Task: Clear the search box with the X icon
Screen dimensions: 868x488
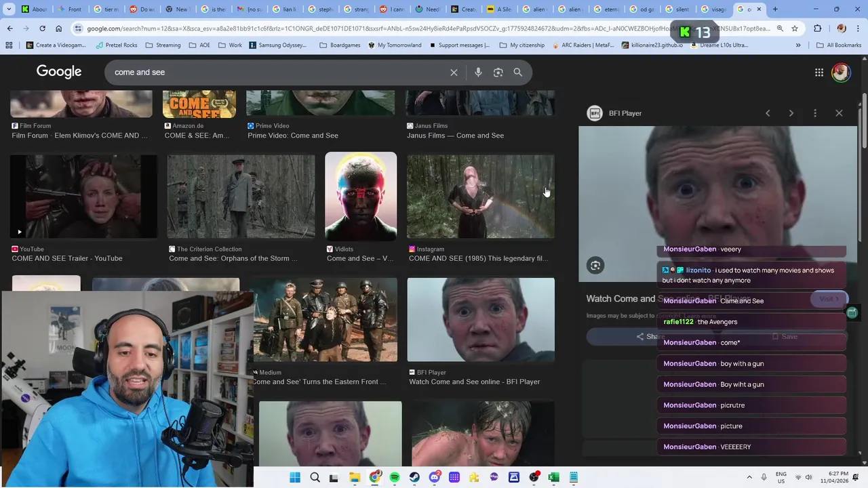Action: click(x=454, y=73)
